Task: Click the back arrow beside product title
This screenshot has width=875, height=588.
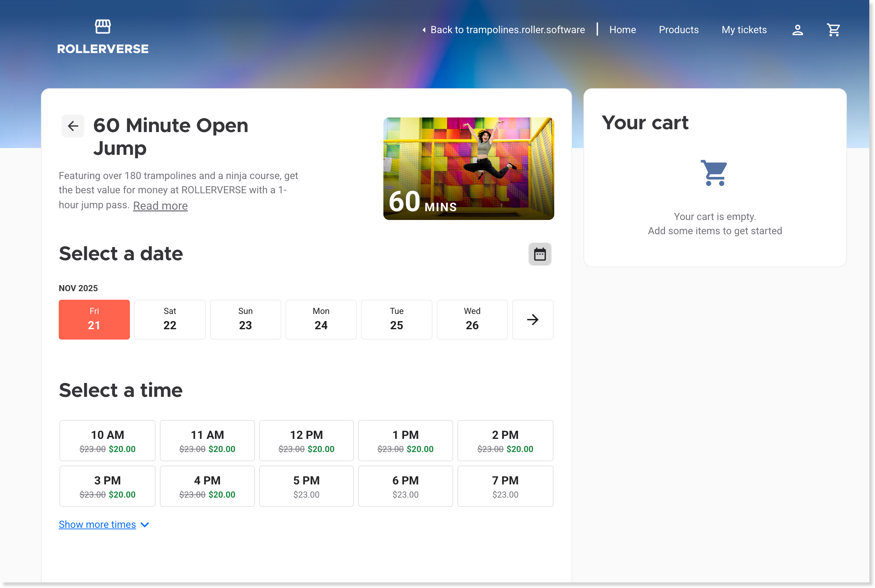Action: (73, 126)
